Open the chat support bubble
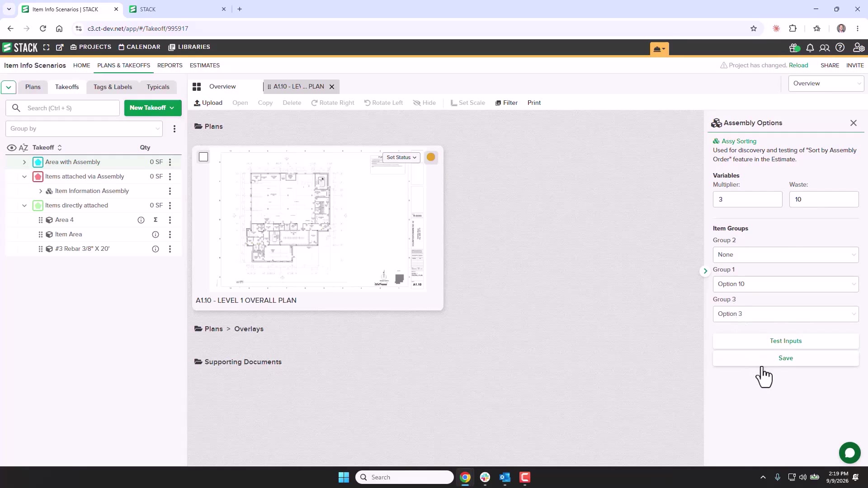Screen dimensions: 868x488 click(x=849, y=453)
